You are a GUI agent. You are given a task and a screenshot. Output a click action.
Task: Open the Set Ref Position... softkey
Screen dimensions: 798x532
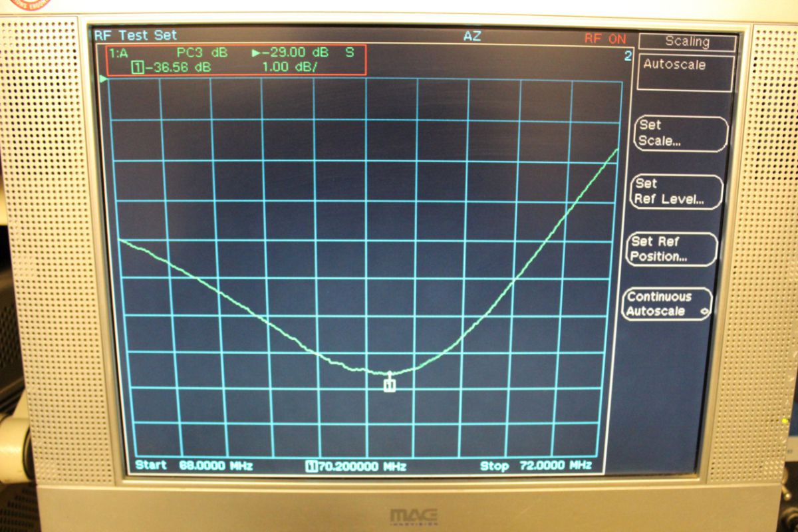[x=672, y=249]
